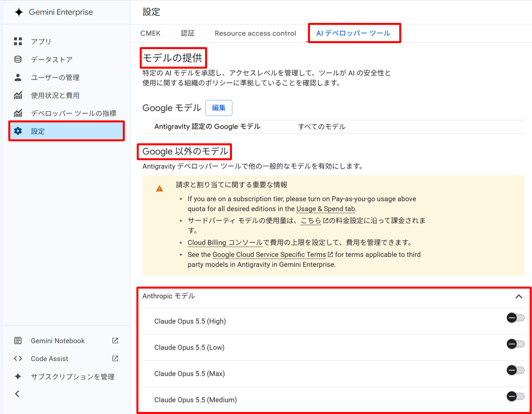532x414 pixels.
Task: Enable the Claude Opus 5.5 (Low) toggle
Action: 515,344
